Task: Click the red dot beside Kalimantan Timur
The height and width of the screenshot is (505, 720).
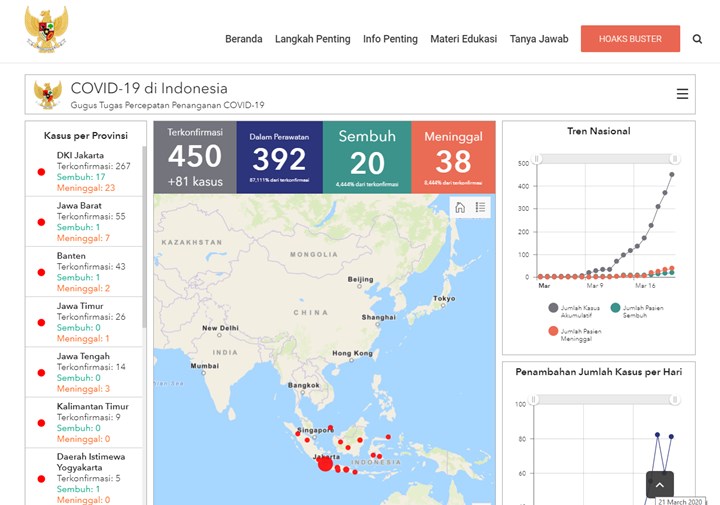Action: click(x=41, y=423)
